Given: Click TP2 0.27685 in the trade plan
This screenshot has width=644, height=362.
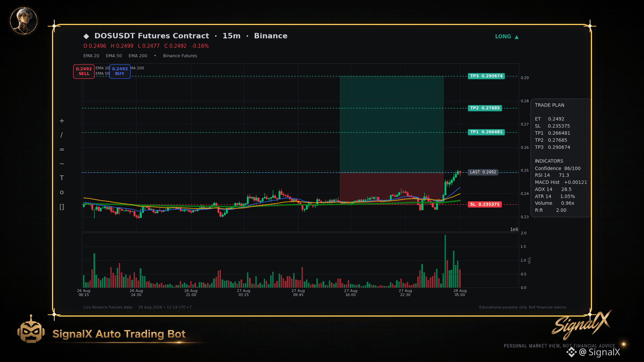Looking at the screenshot, I should coord(551,140).
